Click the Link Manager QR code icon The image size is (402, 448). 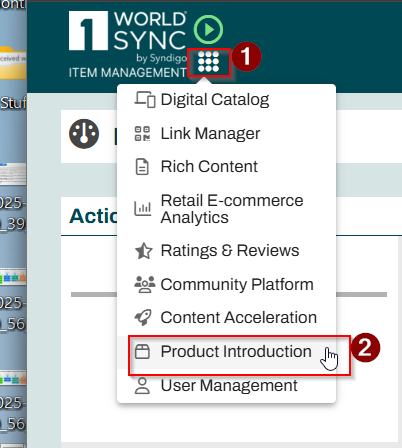142,133
